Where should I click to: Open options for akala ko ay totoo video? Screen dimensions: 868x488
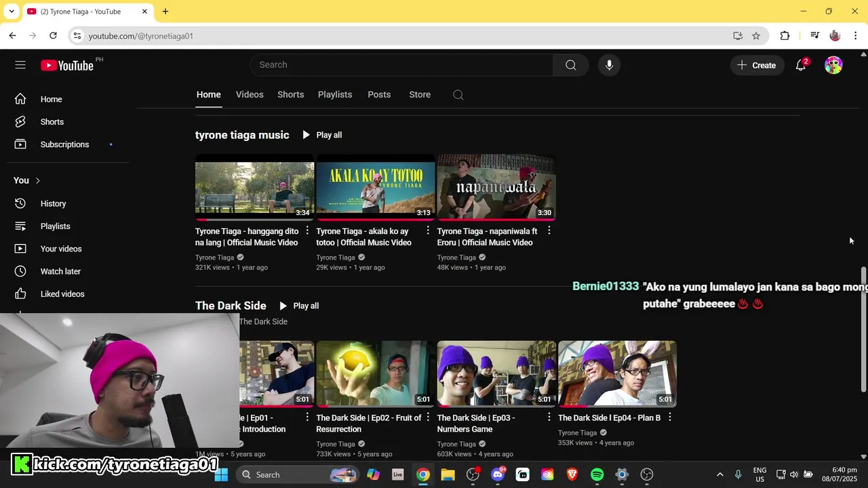pyautogui.click(x=428, y=231)
